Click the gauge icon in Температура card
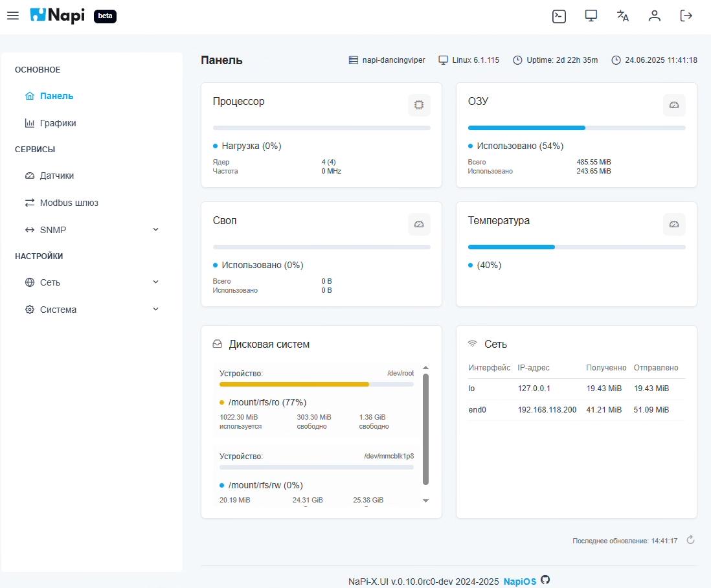 673,224
